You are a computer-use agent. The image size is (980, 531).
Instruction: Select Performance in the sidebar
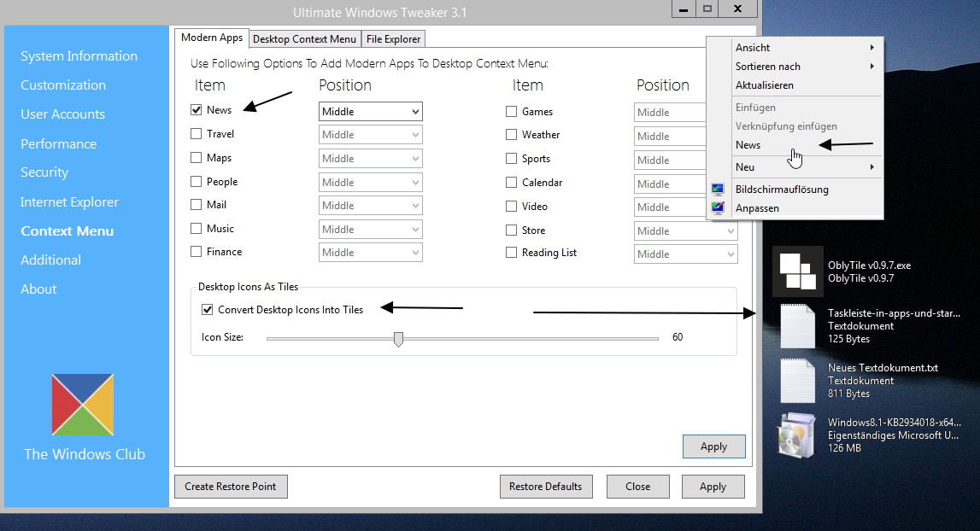tap(59, 143)
